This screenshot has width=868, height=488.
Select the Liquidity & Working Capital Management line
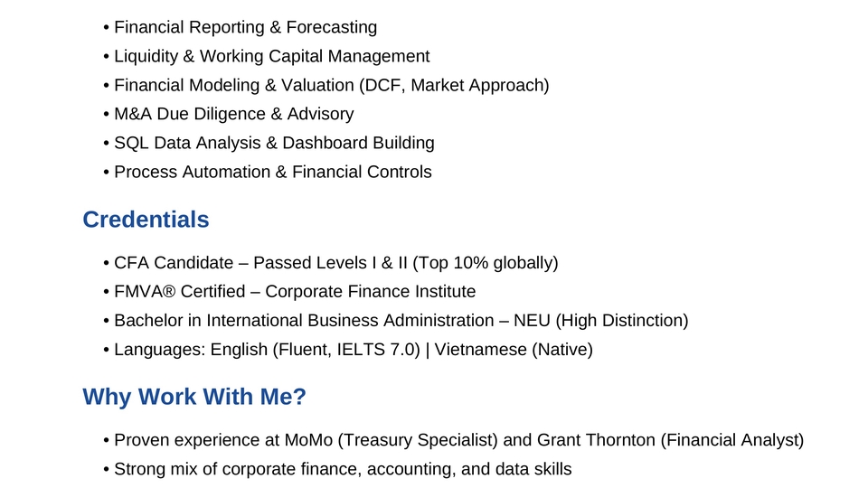click(271, 57)
